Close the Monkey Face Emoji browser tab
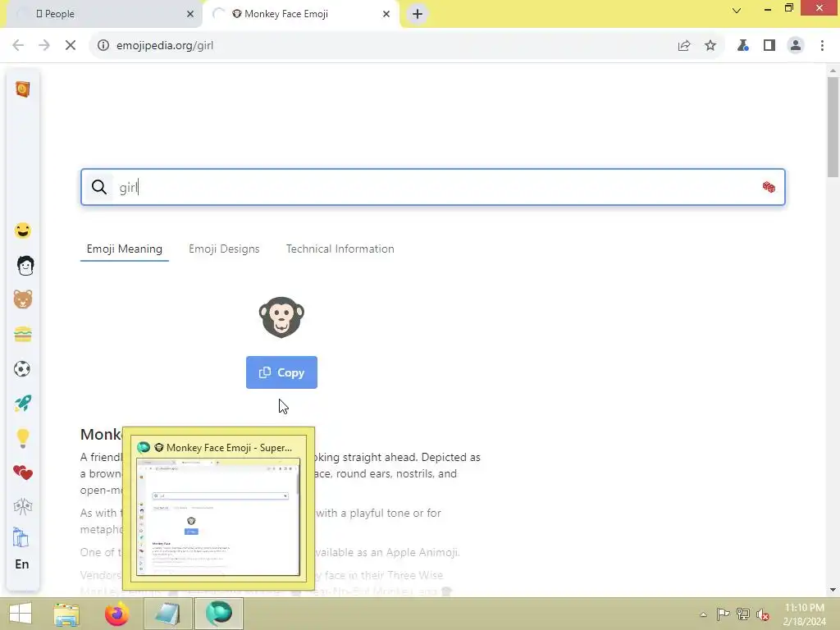Screen dimensions: 840x630 (386, 14)
